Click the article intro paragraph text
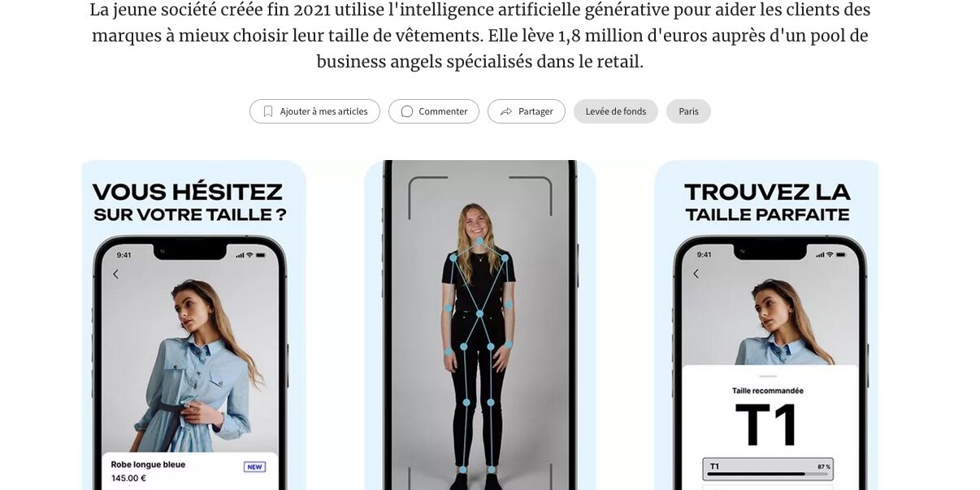This screenshot has width=980, height=490. pos(480,36)
